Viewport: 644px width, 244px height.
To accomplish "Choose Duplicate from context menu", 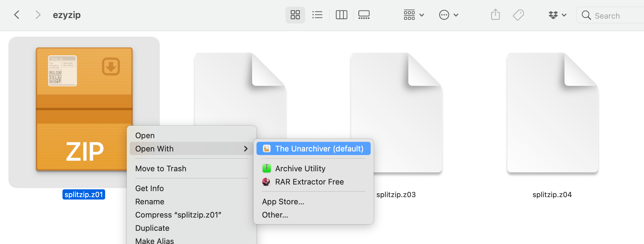I will 192,228.
